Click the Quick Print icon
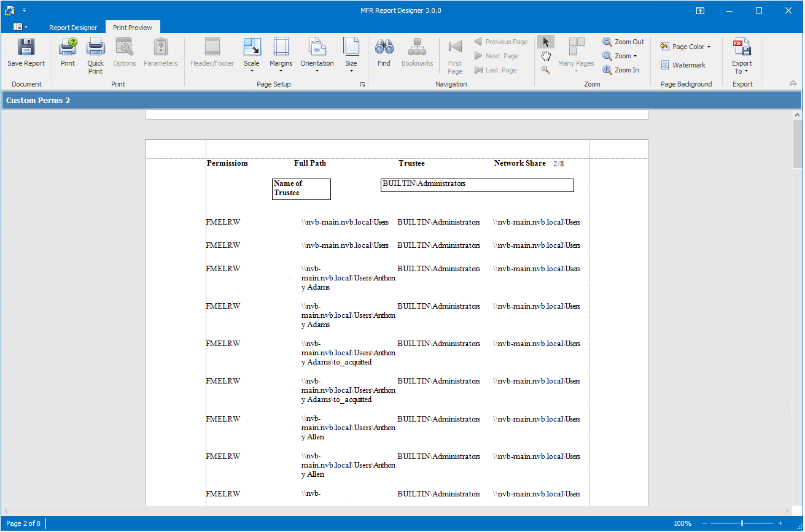Screen dimensions: 805x532 click(x=95, y=54)
